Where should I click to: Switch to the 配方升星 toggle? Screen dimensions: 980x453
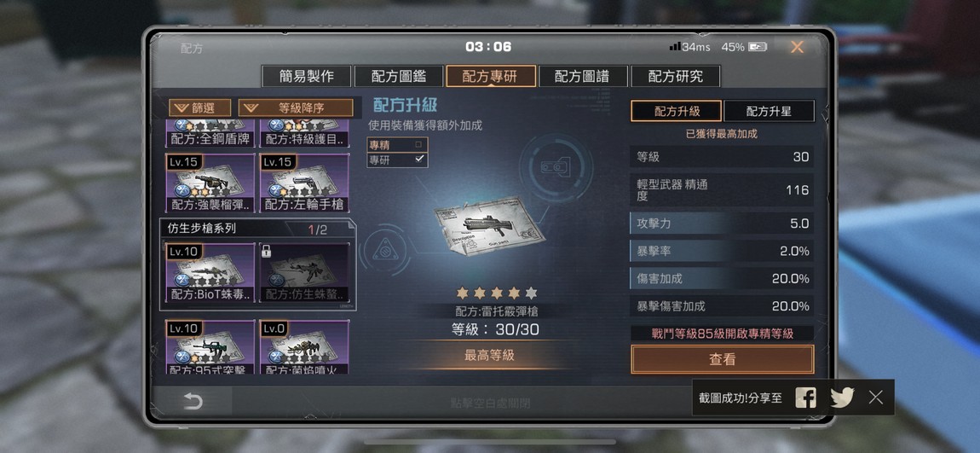(769, 112)
